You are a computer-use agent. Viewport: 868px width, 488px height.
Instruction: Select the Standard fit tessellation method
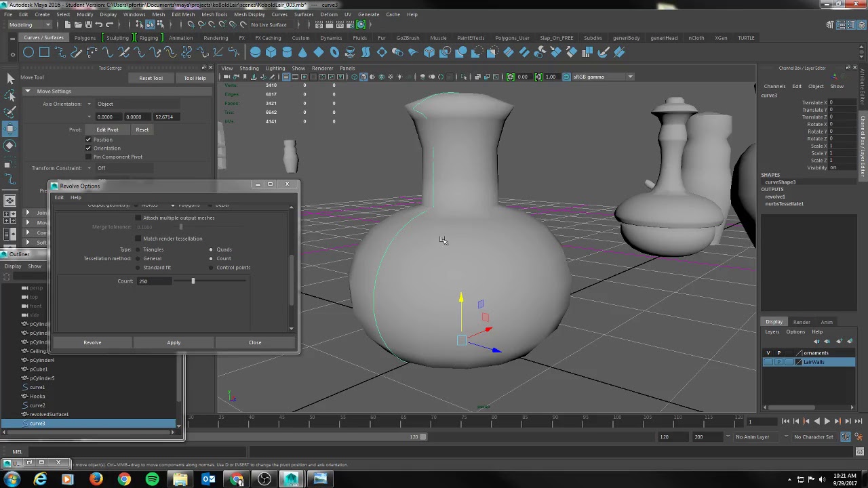[138, 267]
